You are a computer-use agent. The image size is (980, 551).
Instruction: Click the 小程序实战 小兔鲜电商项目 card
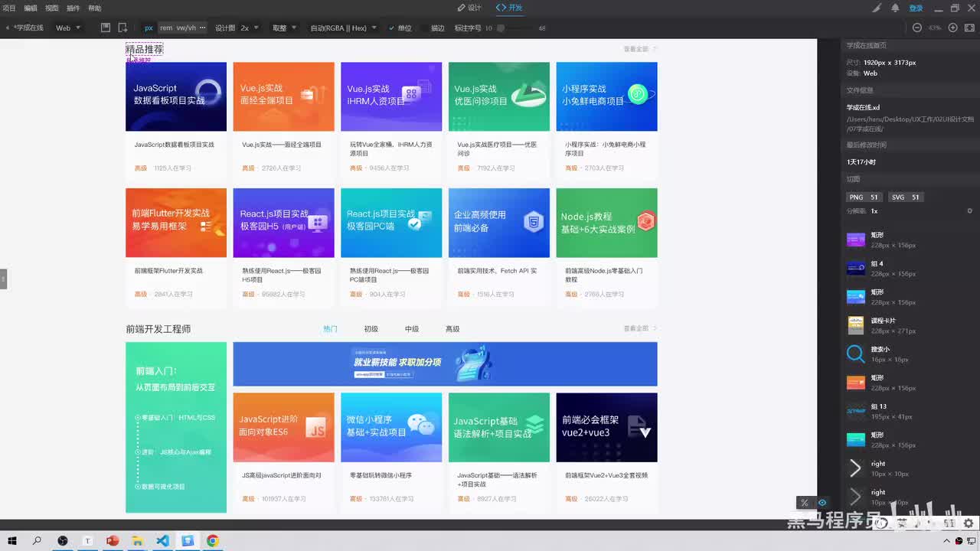[x=606, y=121]
